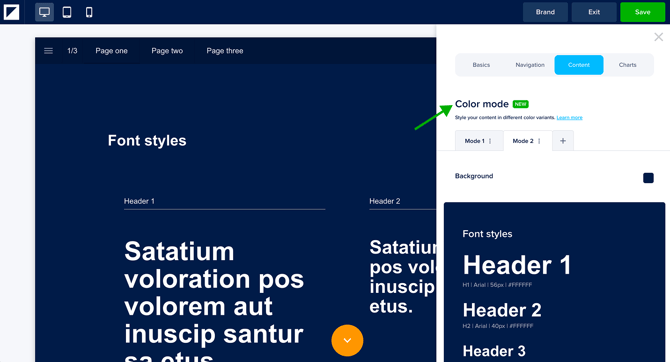Open the Background color swatch

[648, 178]
